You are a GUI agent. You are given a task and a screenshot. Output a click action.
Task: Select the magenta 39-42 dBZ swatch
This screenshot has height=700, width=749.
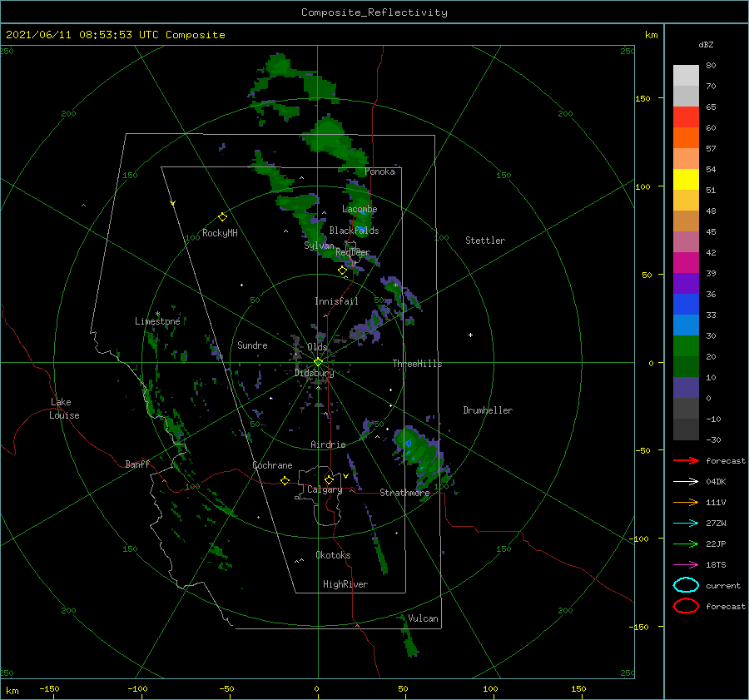tap(686, 262)
